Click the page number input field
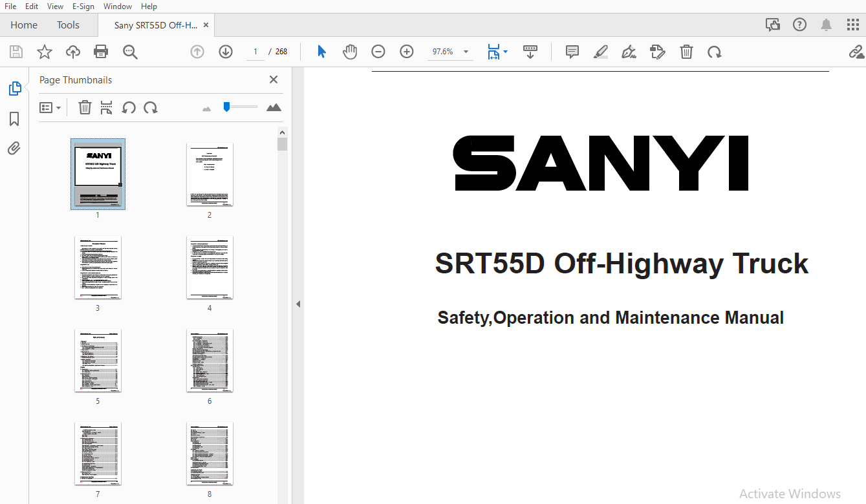This screenshot has height=504, width=866. 255,52
